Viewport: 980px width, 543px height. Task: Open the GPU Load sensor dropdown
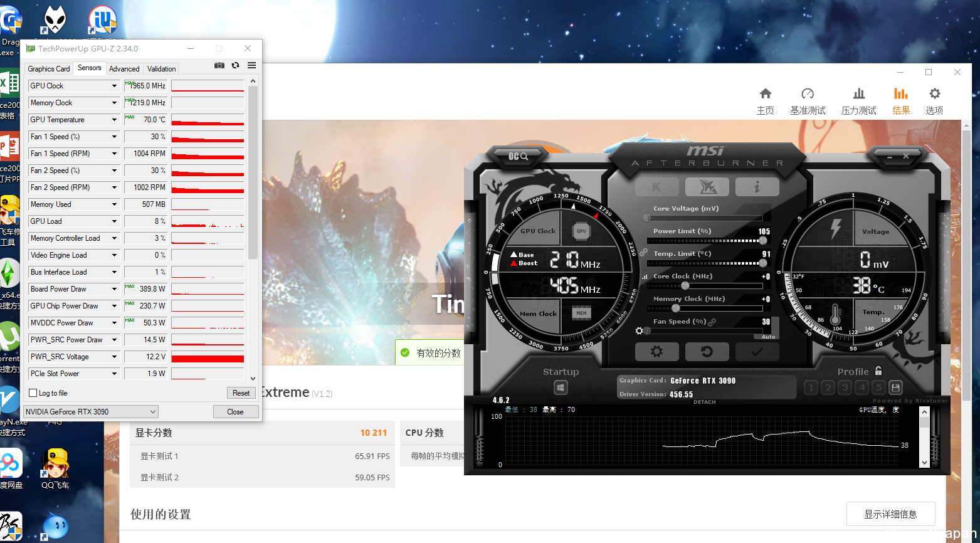point(114,221)
